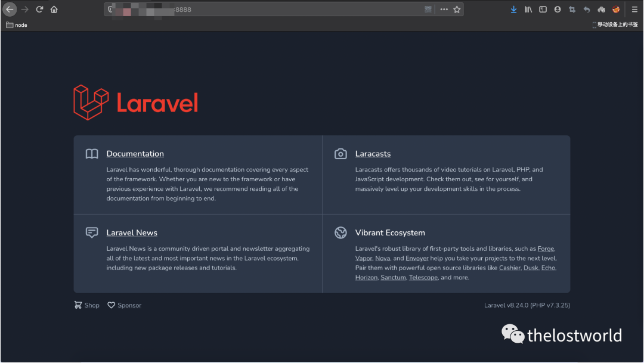This screenshot has width=644, height=363.
Task: Click the Vibrant Ecosystem heading
Action: point(390,232)
